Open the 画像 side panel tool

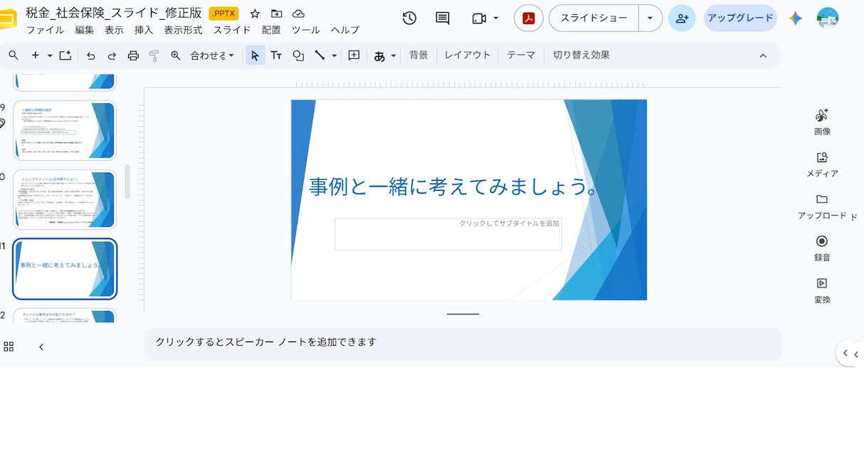(822, 122)
